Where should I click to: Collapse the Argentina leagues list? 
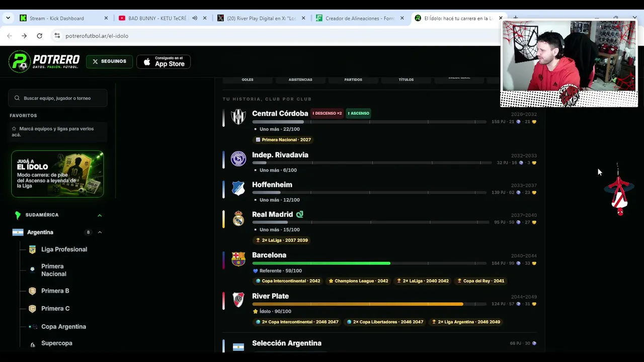[100, 232]
